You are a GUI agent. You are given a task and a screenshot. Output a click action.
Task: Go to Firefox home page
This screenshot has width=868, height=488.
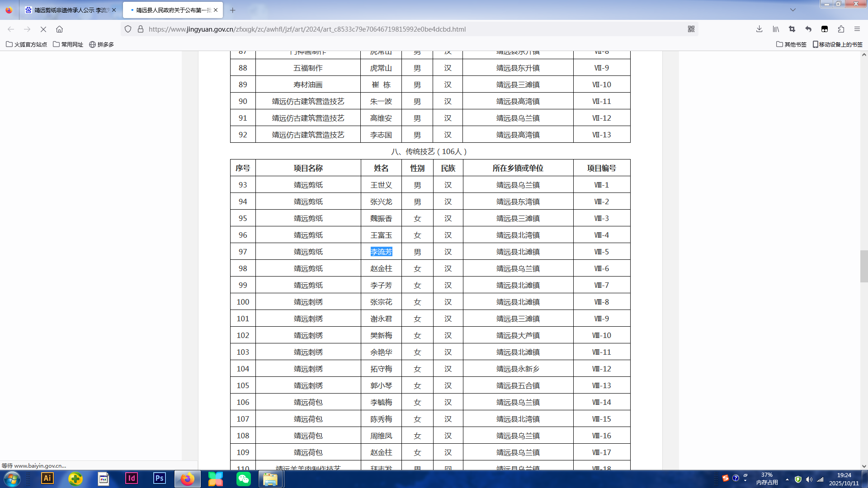click(x=59, y=29)
